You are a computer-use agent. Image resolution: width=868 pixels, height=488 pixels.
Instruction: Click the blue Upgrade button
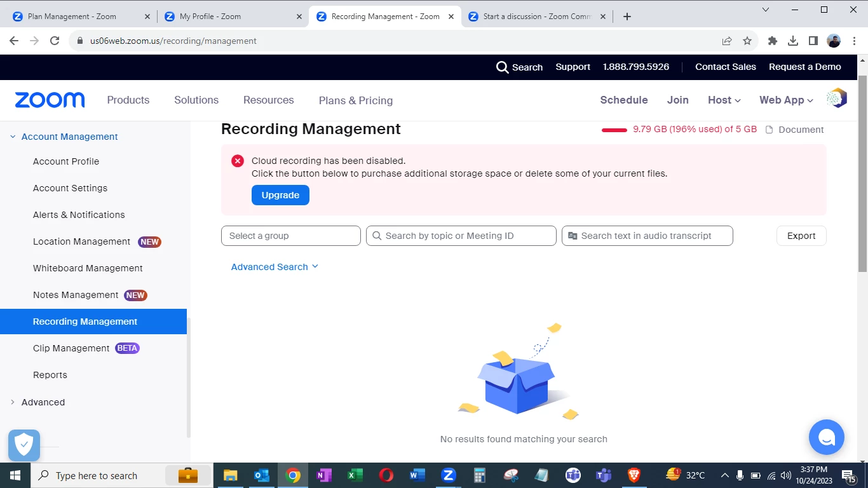[x=280, y=195]
